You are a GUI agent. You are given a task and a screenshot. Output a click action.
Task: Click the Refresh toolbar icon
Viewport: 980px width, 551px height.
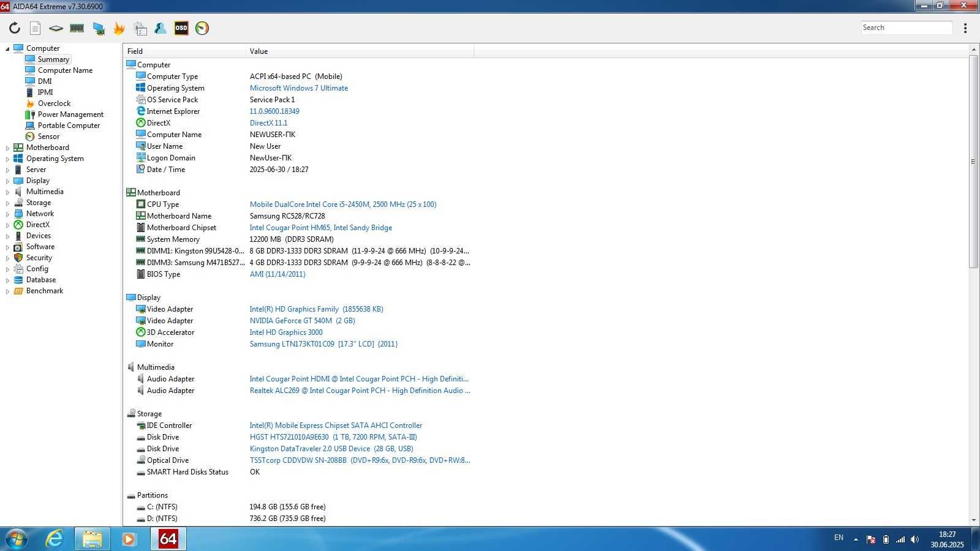click(15, 28)
